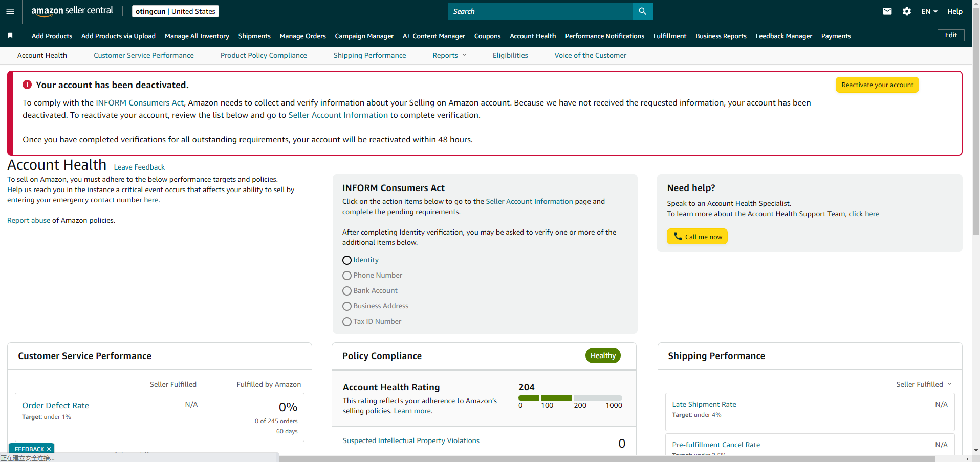
Task: Open Campaign Manager
Action: point(364,36)
